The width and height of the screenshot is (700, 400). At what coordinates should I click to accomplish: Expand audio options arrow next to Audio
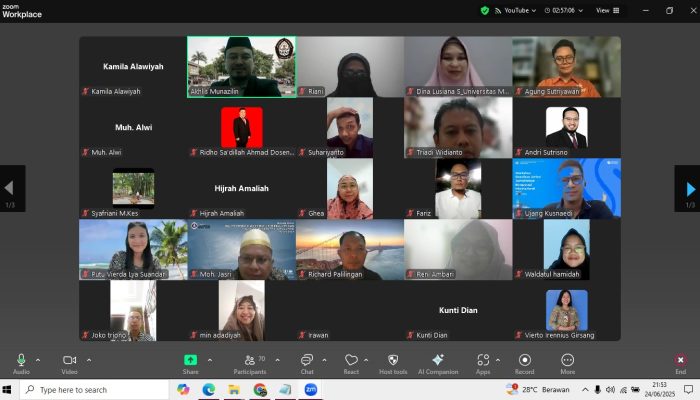(x=38, y=360)
